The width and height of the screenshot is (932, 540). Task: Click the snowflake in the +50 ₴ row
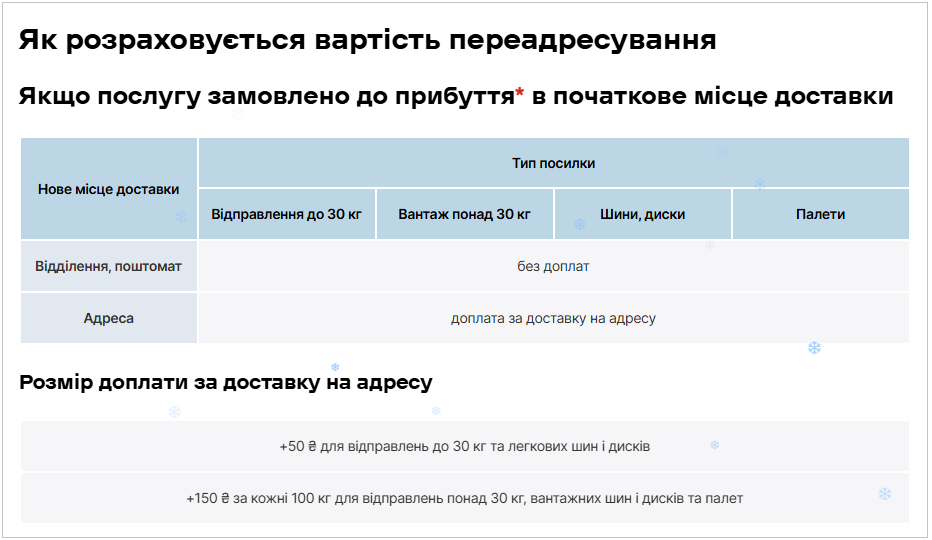[714, 445]
